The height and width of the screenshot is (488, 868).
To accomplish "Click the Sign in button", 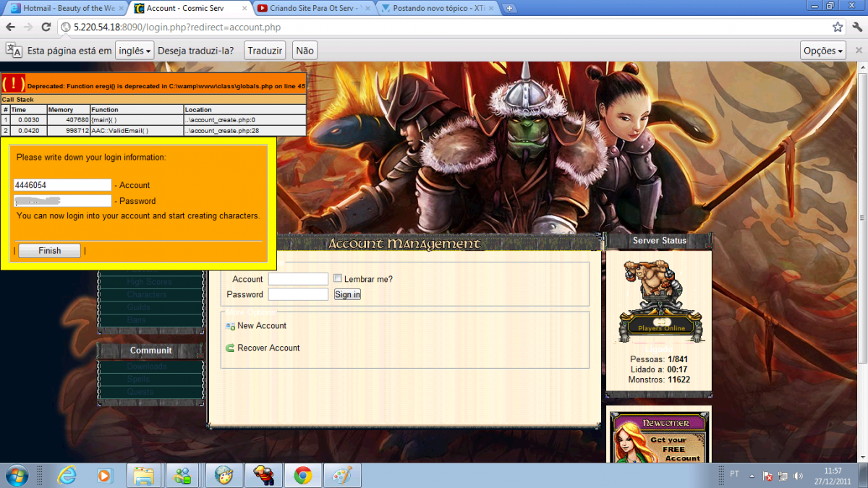I will [347, 294].
